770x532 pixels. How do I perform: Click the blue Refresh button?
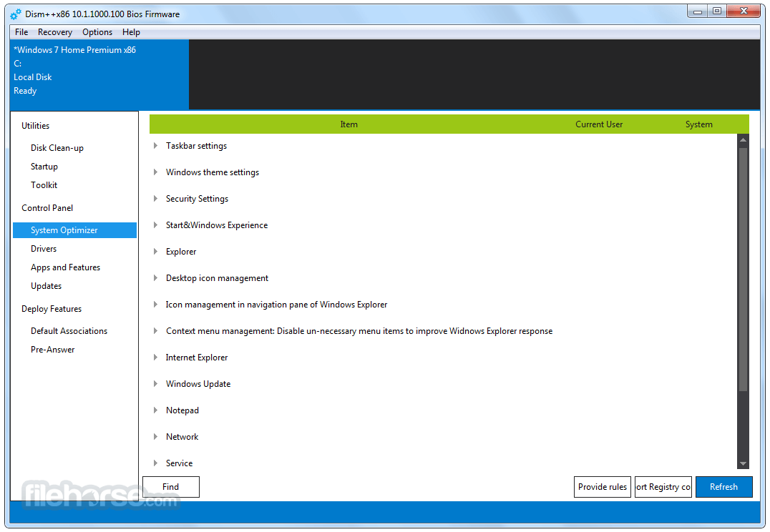[x=723, y=487]
